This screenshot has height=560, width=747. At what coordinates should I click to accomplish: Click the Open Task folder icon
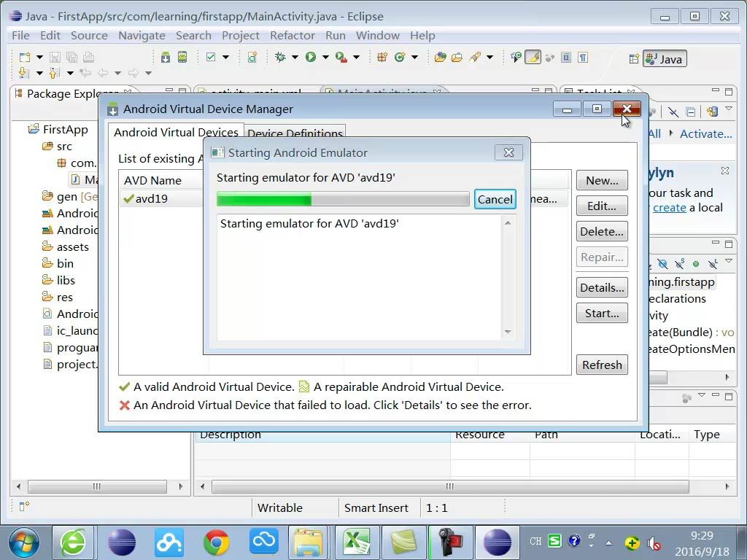[x=457, y=57]
